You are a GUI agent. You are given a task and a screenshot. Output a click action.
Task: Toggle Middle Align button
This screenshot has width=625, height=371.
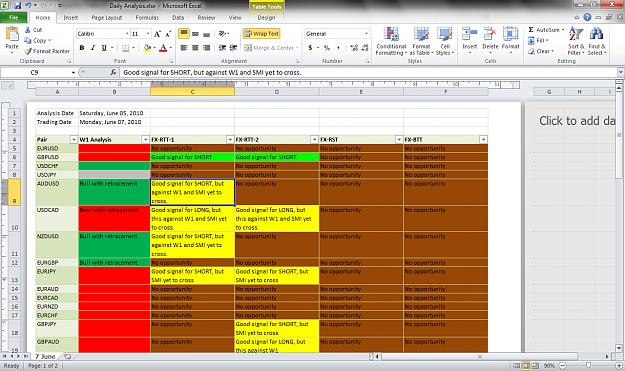click(x=195, y=34)
